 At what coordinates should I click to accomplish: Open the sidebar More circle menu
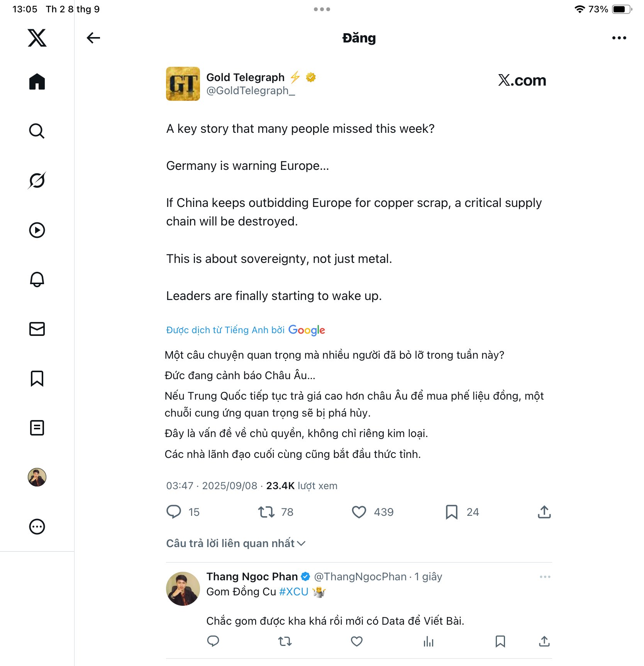click(x=37, y=527)
